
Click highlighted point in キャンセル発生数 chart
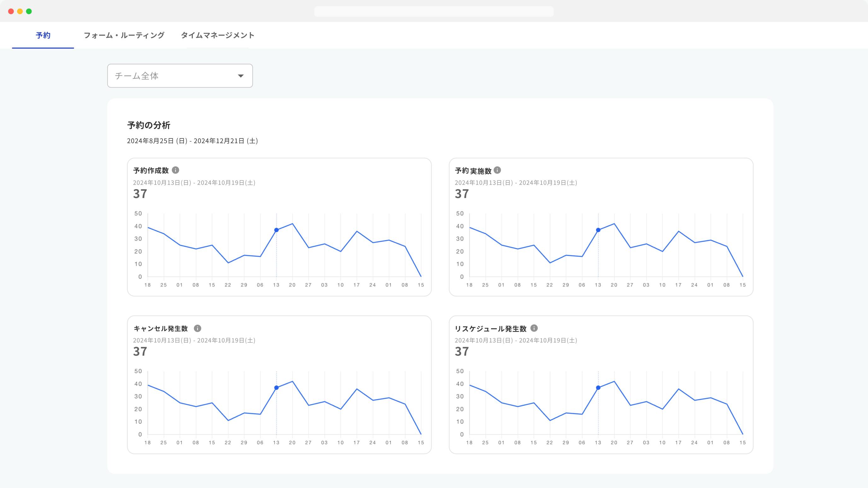[x=276, y=388]
